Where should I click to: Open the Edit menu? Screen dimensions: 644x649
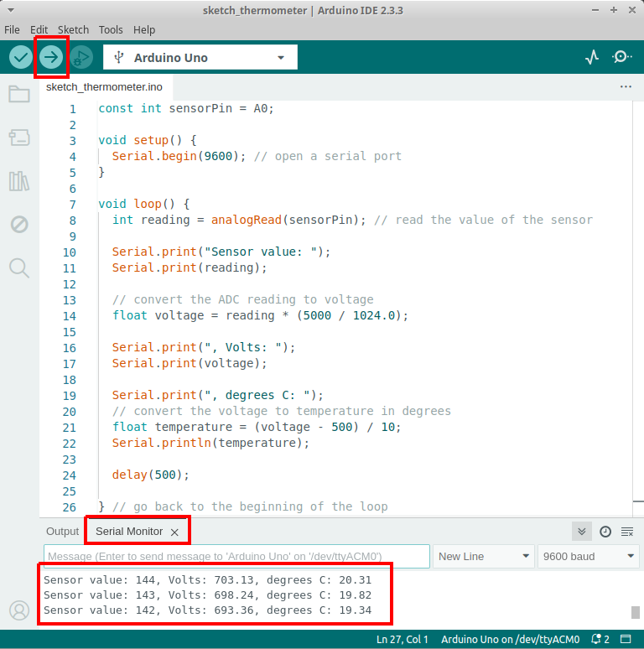pos(39,30)
